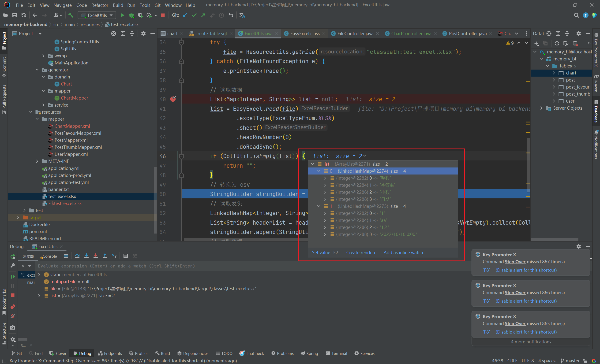Click the ExcelUtils.java editor tab

point(258,34)
